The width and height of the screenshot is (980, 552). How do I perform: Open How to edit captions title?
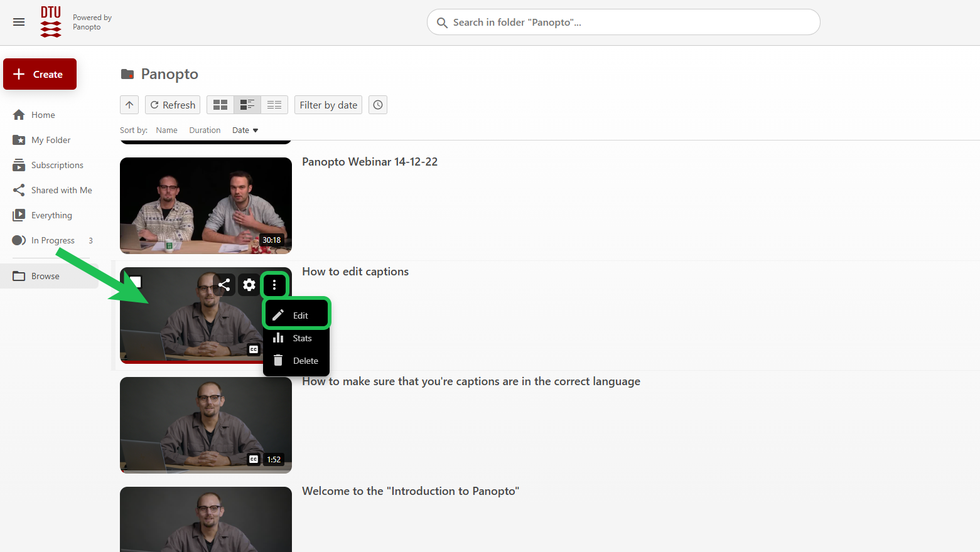click(355, 272)
